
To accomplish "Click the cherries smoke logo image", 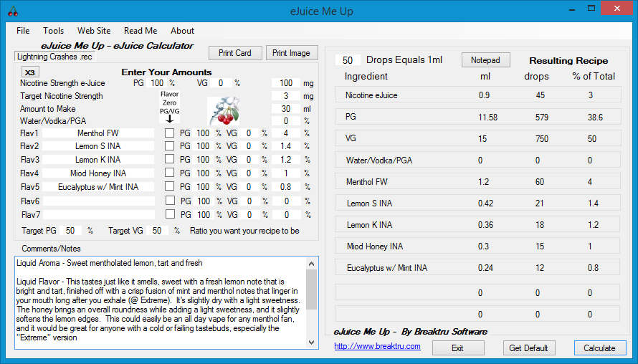I will [x=224, y=110].
